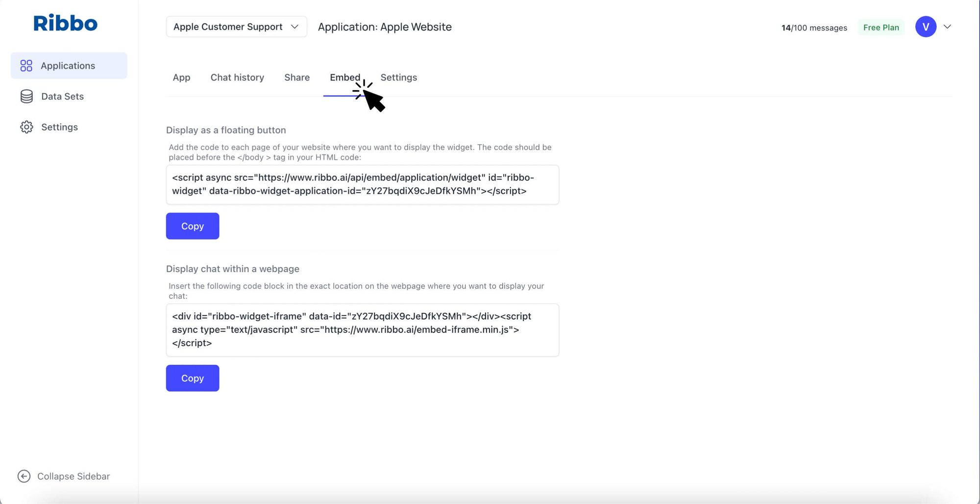Click the "Application: Apple Website" title
The image size is (980, 504).
(x=385, y=27)
